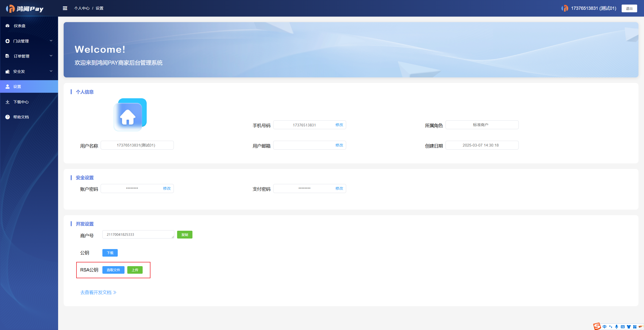This screenshot has height=330, width=644.
Task: Click the user avatar icon near 17376513831
Action: 565,8
